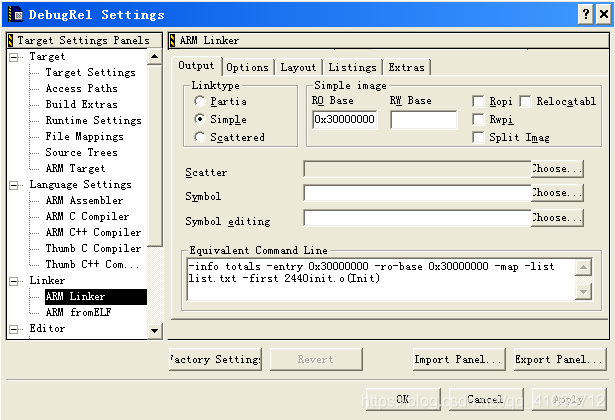The image size is (615, 420).
Task: Select the Scattered linktype radio button
Action: [200, 137]
